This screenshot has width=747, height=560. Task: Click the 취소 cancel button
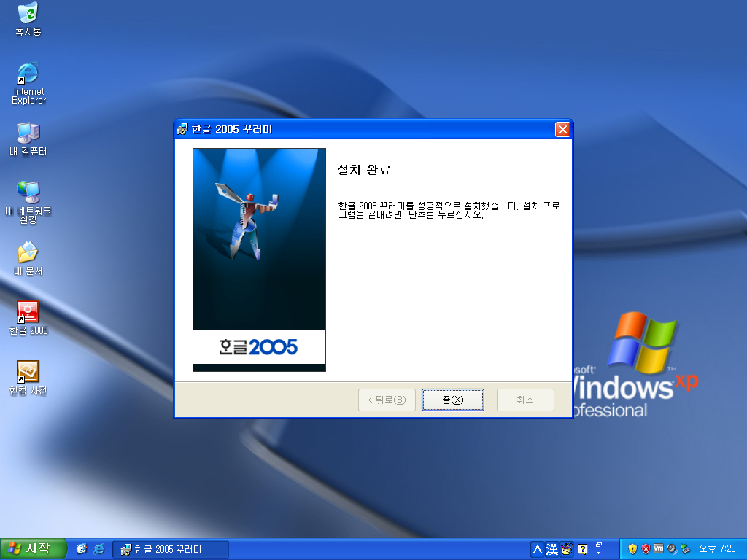tap(525, 400)
